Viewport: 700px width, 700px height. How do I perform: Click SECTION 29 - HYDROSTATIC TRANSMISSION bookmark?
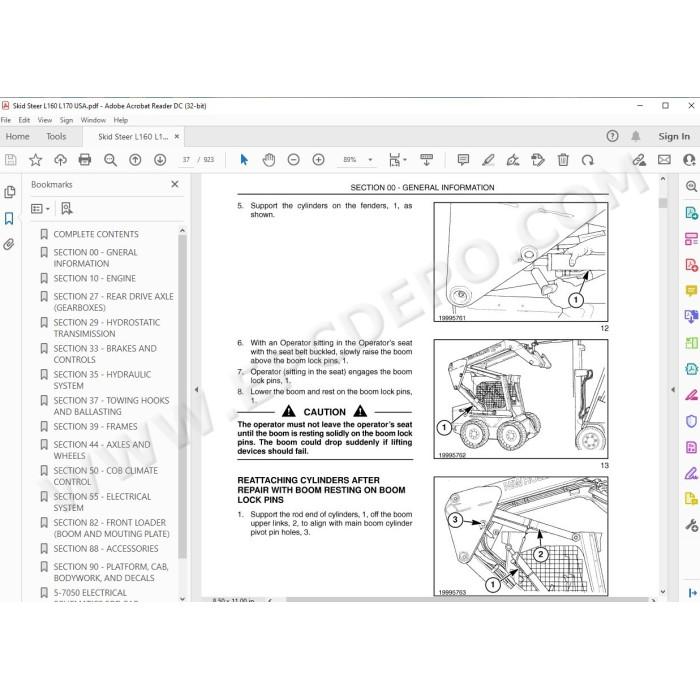click(107, 328)
